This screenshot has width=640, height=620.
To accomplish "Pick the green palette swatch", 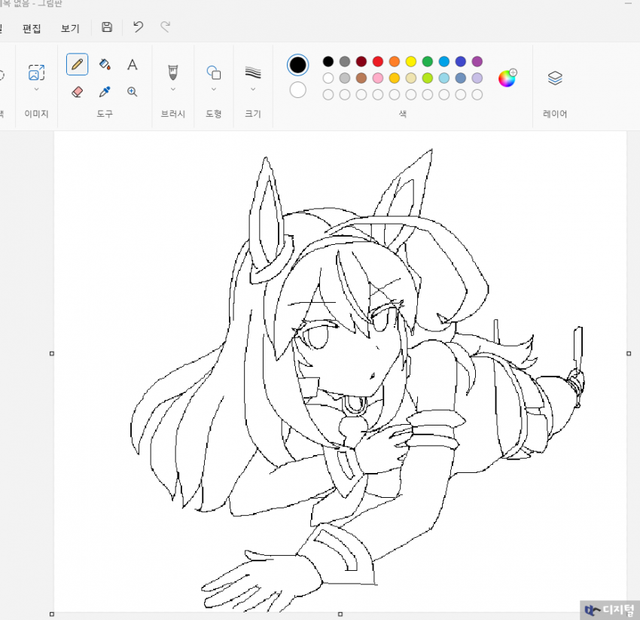I will (427, 62).
